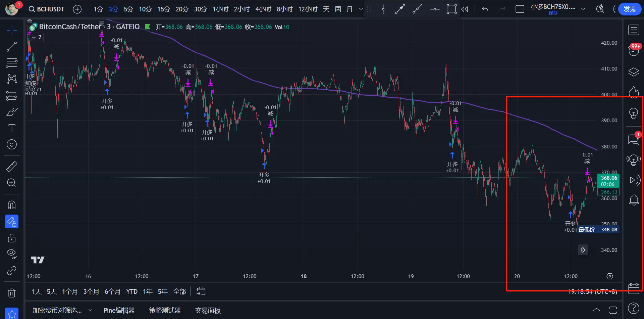
Task: Open the watchlist panel icon
Action: click(x=634, y=30)
